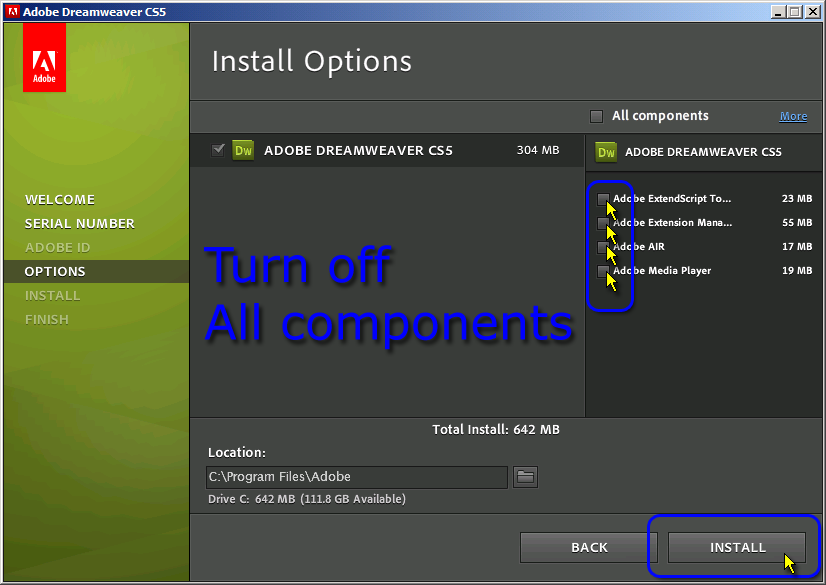The image size is (826, 585).
Task: Click the 'Location:' label
Action: point(237,453)
